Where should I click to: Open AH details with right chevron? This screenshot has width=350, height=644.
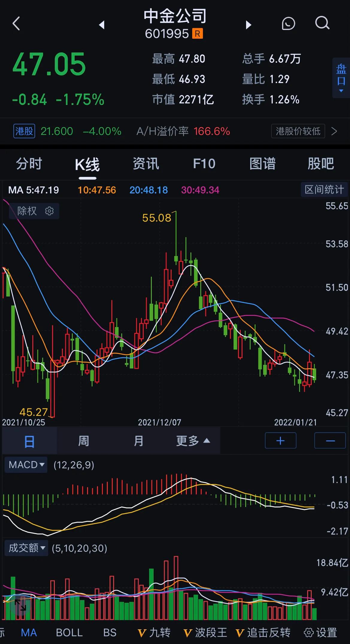coord(334,131)
